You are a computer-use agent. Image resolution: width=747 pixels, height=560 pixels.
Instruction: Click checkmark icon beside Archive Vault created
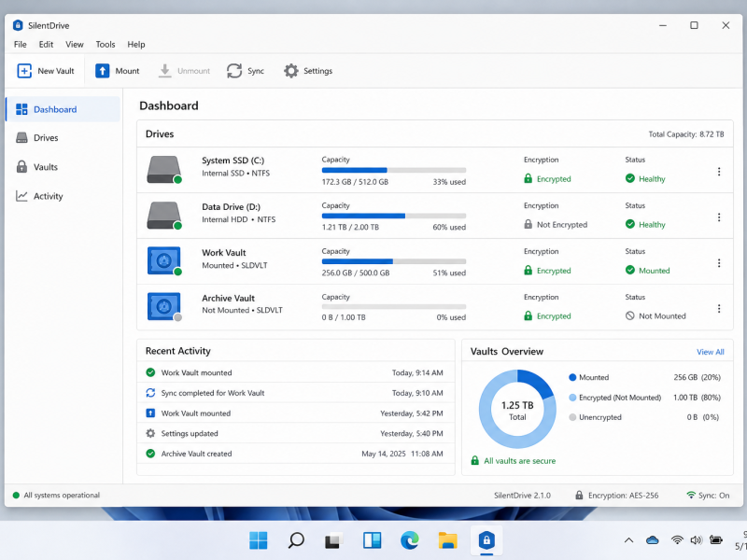[150, 454]
